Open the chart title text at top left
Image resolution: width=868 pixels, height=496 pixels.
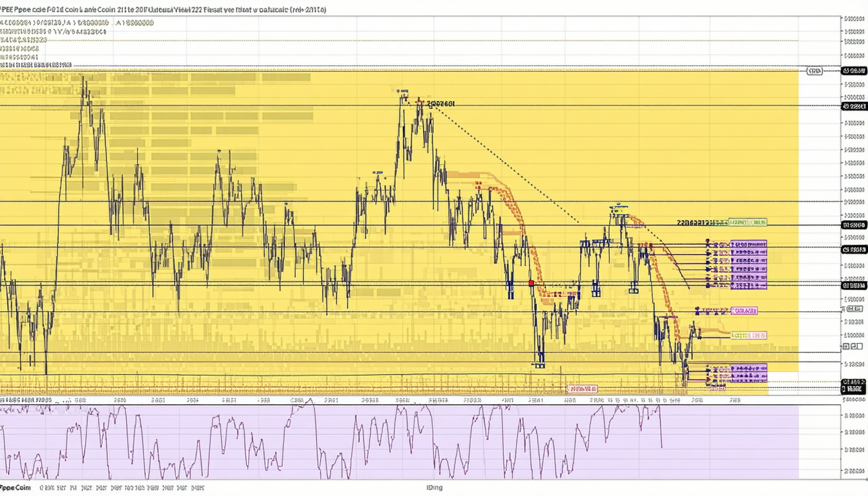coord(163,10)
